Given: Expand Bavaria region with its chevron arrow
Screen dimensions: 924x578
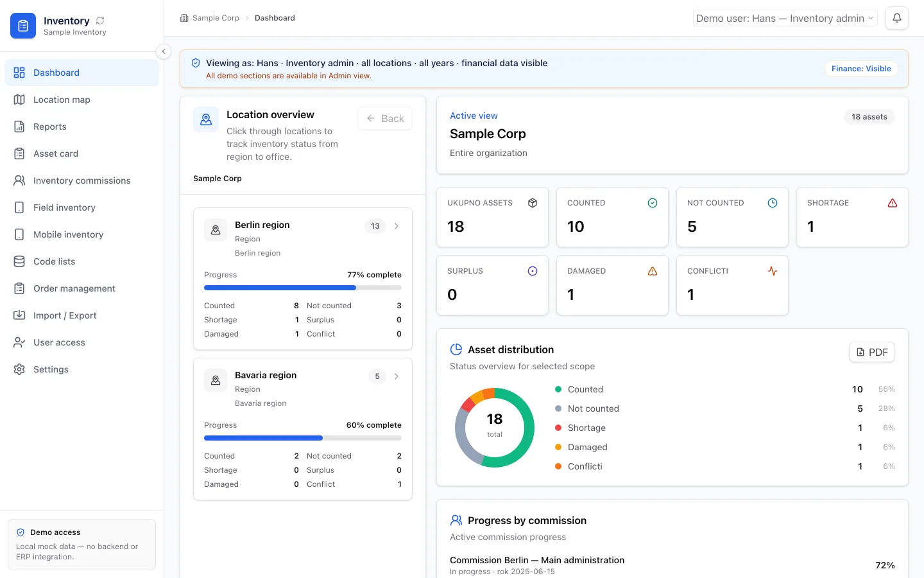Looking at the screenshot, I should pyautogui.click(x=397, y=376).
